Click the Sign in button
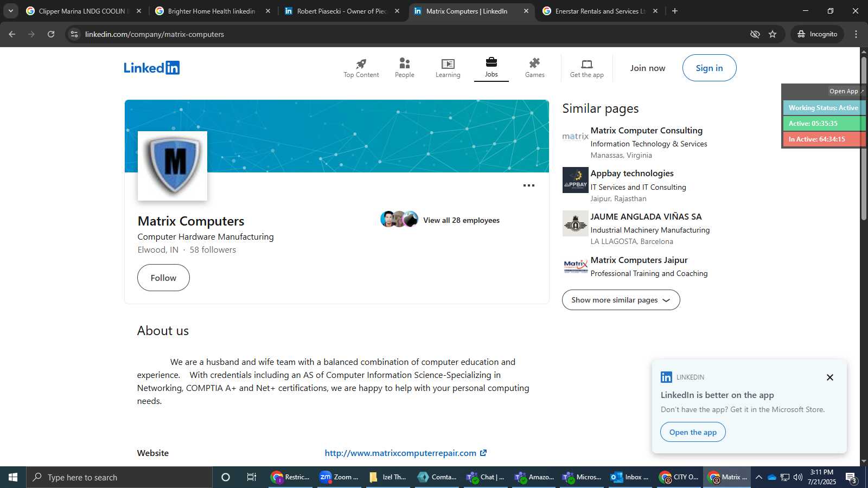This screenshot has width=868, height=488. [x=709, y=68]
